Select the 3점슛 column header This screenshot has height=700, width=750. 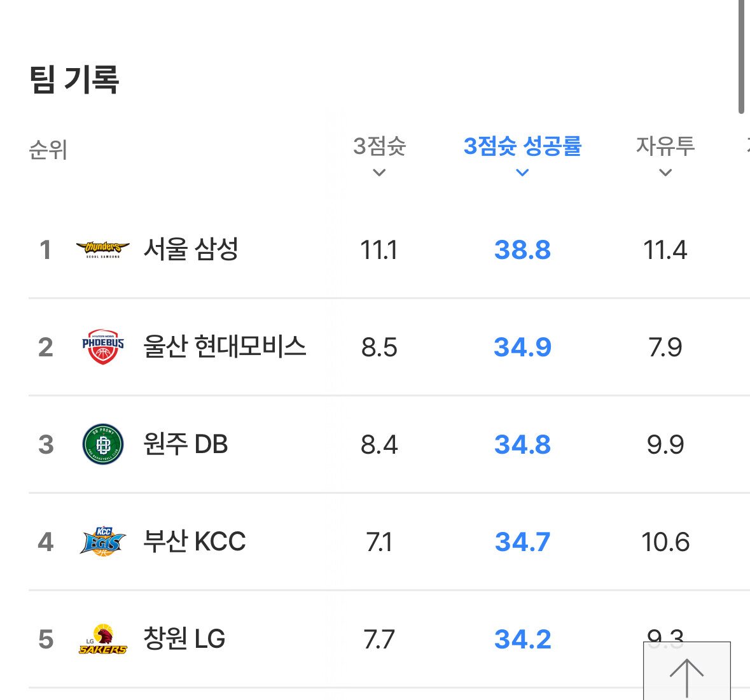[379, 146]
